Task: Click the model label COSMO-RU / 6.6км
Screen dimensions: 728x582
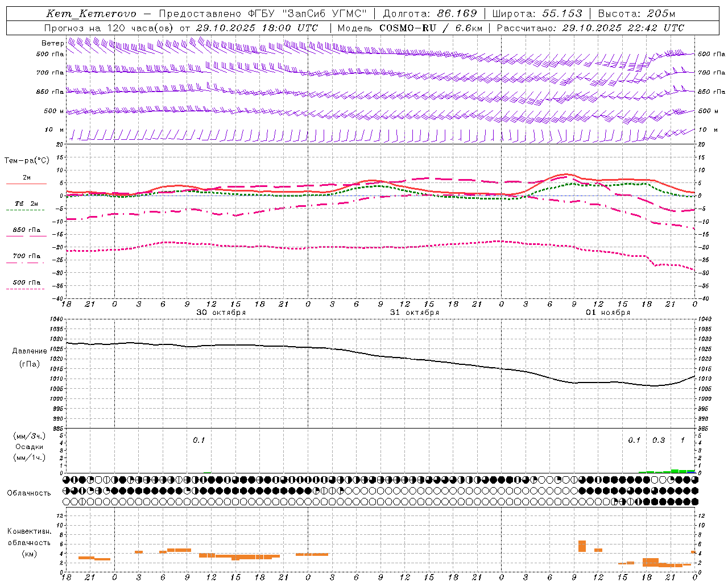Action: 431,28
